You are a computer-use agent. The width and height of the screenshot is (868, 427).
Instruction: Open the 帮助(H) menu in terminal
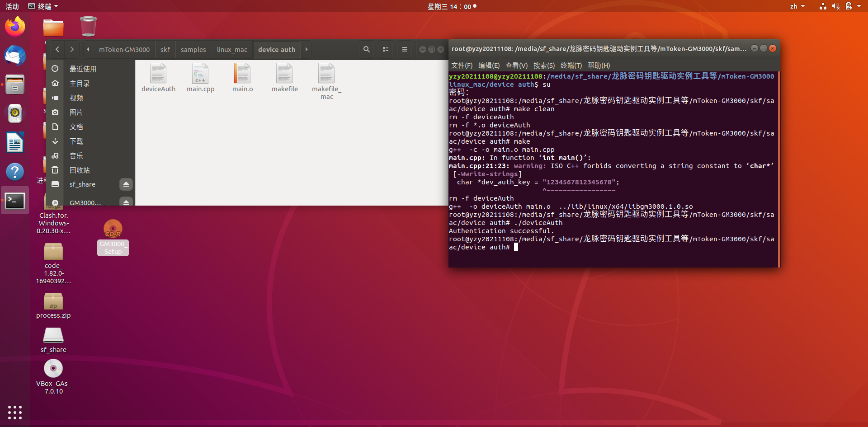(599, 66)
